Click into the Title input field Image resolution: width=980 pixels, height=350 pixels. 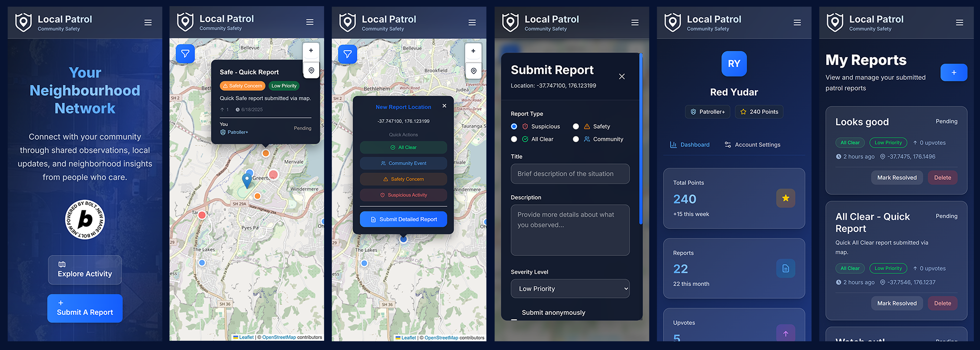[570, 174]
